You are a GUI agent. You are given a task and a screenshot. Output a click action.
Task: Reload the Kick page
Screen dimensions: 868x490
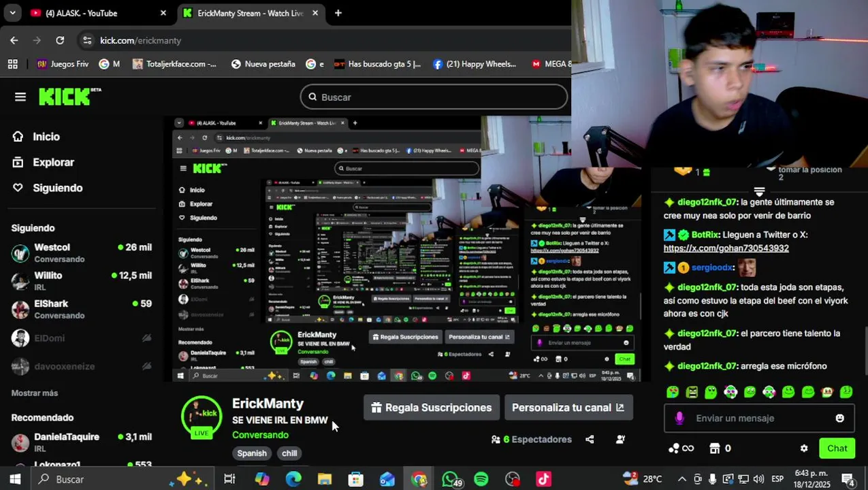click(x=60, y=40)
